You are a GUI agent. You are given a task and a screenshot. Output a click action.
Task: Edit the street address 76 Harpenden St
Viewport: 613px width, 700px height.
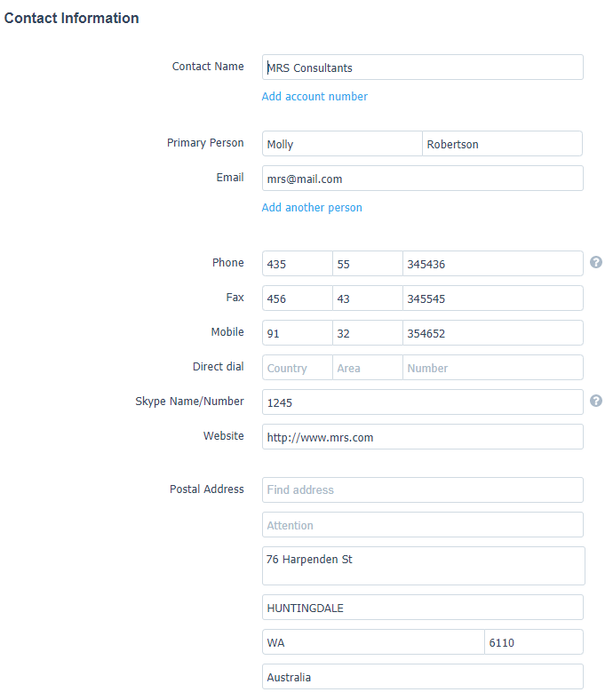423,566
